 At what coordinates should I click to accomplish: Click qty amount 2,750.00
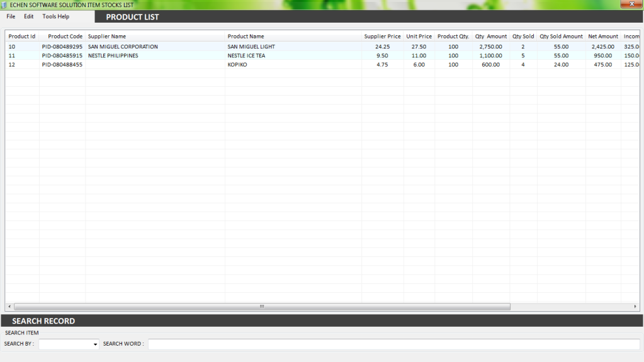tap(491, 47)
